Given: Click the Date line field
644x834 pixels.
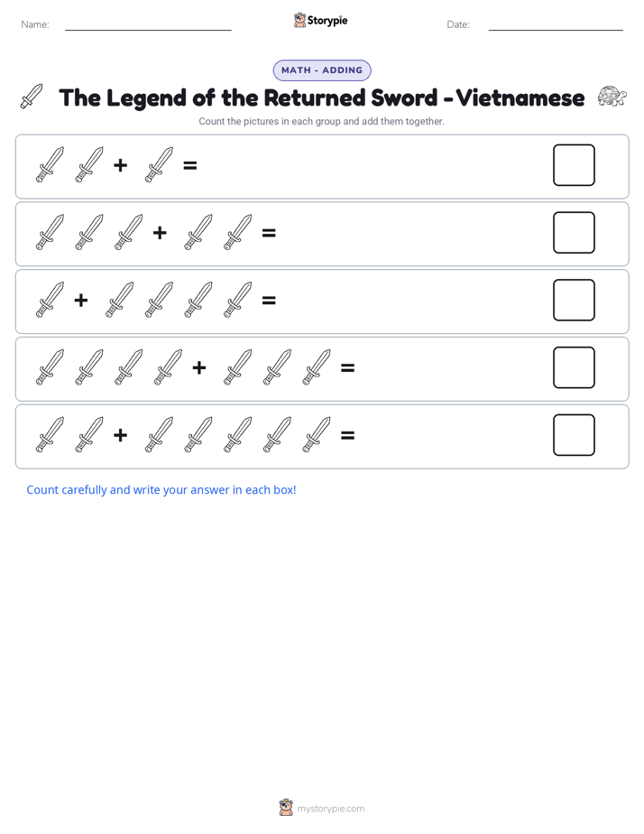Looking at the screenshot, I should (556, 24).
